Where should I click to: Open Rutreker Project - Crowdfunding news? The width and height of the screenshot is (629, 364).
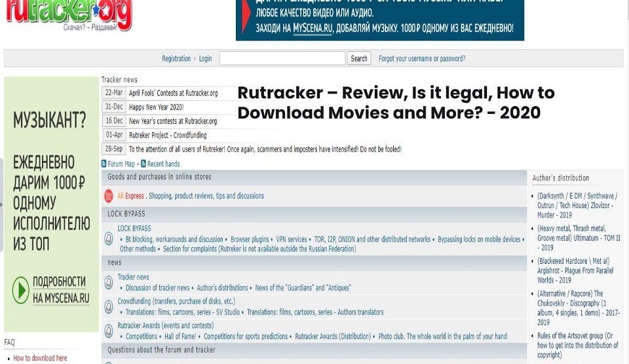pyautogui.click(x=168, y=135)
